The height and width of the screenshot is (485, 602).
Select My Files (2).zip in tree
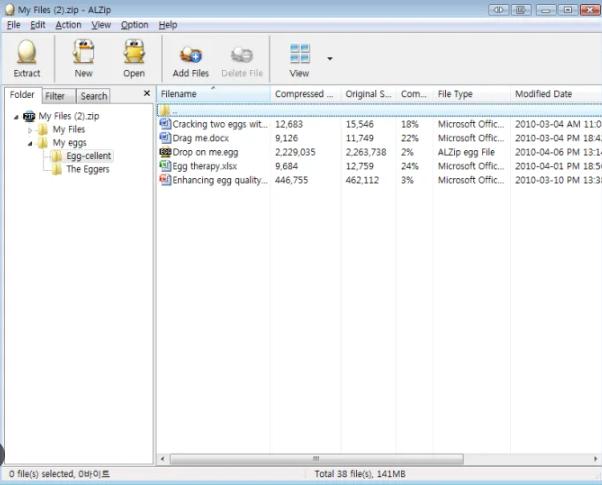[69, 116]
